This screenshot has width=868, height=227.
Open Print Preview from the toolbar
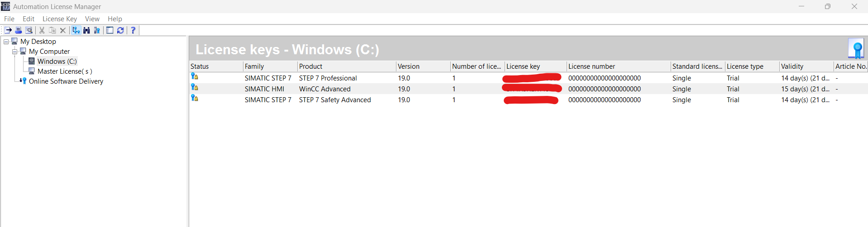29,30
